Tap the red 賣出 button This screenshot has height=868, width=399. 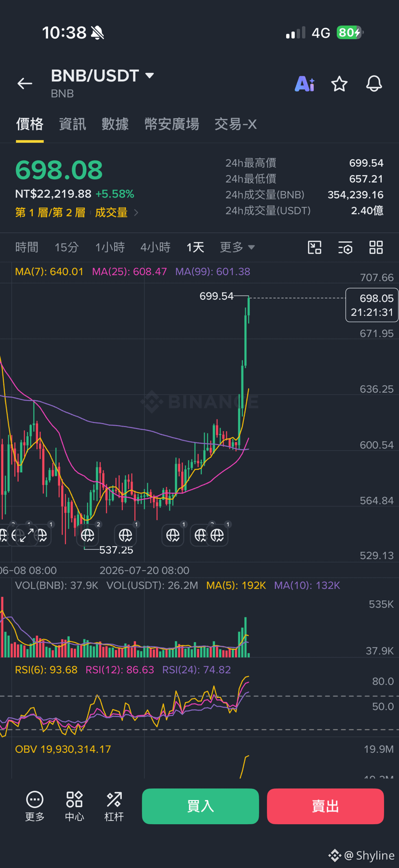[325, 806]
